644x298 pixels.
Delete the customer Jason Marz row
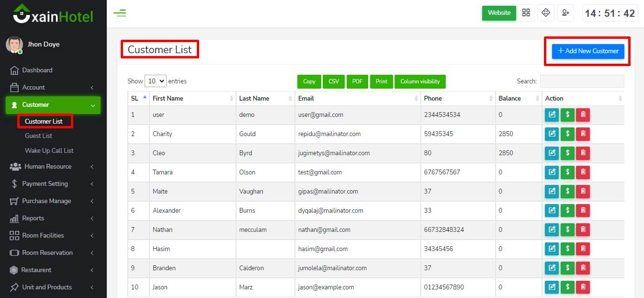pyautogui.click(x=583, y=287)
